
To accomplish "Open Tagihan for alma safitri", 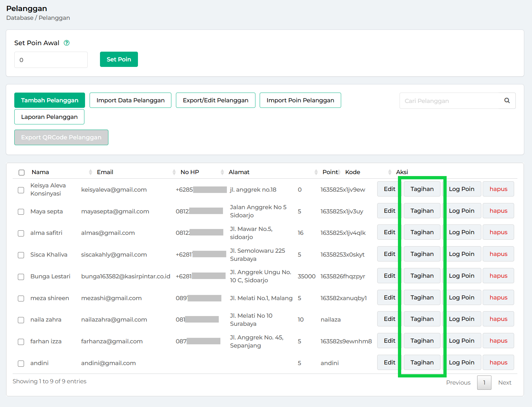I will (422, 232).
